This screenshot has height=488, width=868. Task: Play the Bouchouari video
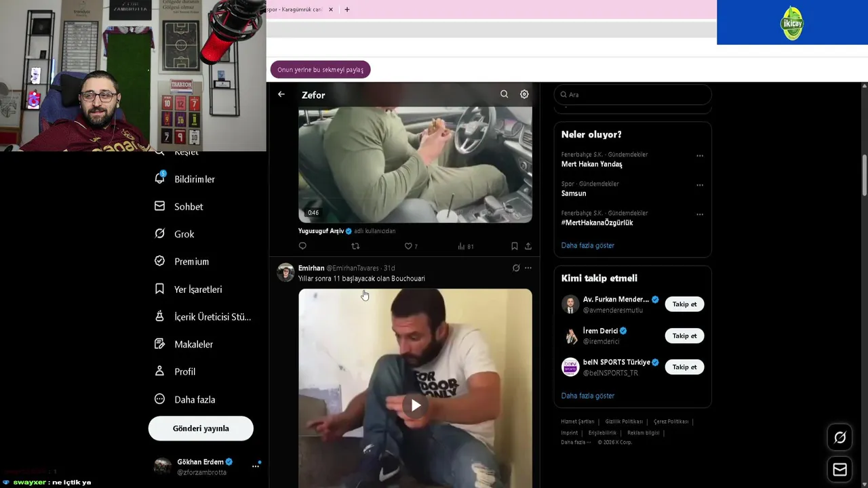pyautogui.click(x=415, y=405)
